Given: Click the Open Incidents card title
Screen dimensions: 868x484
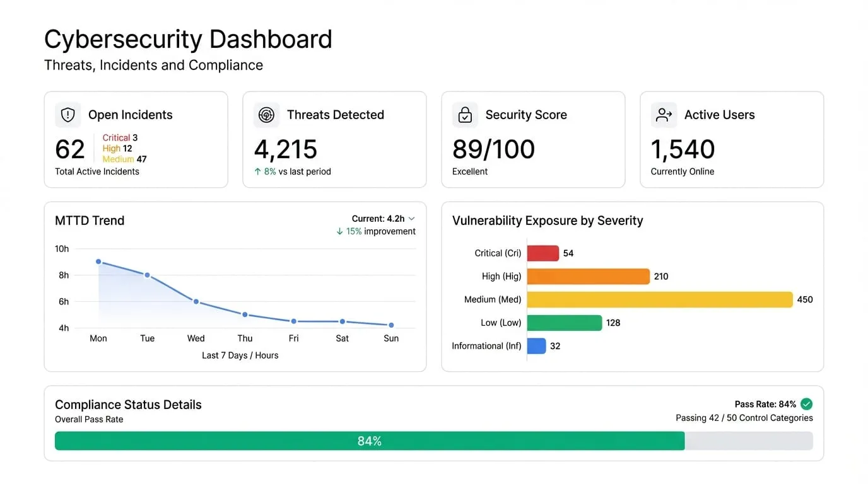Looking at the screenshot, I should [x=131, y=115].
